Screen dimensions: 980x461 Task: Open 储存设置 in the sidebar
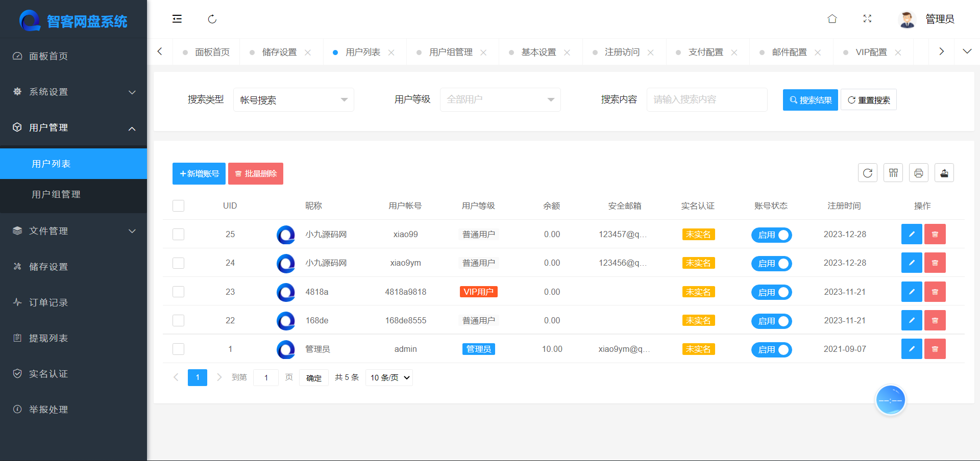[x=73, y=267]
